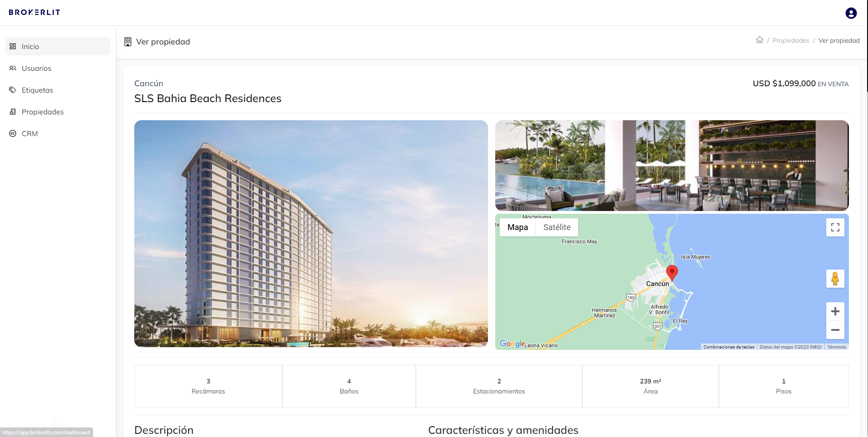This screenshot has height=437, width=868.
Task: Open the user account avatar icon
Action: (x=851, y=13)
